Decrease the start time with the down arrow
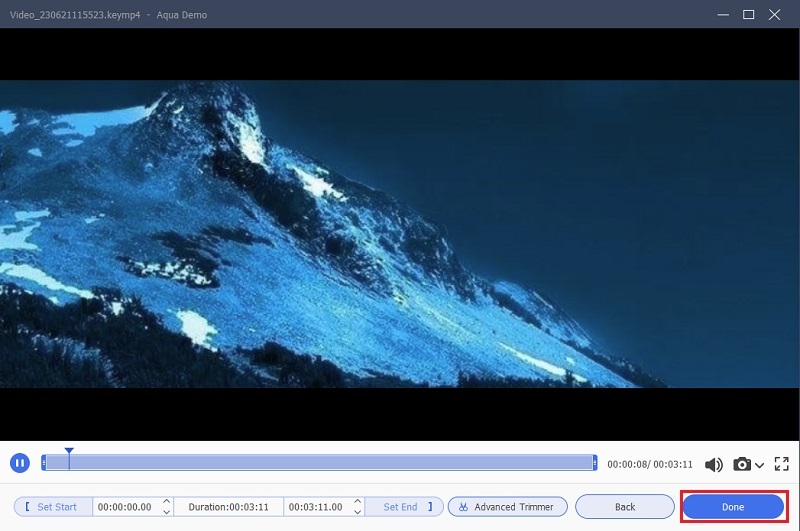The width and height of the screenshot is (800, 531). click(166, 512)
